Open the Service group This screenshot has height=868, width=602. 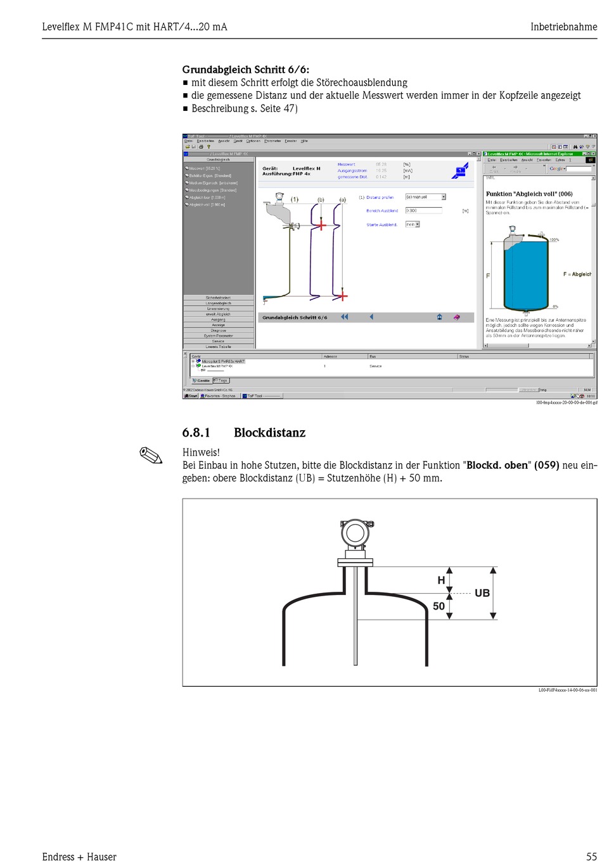[219, 341]
